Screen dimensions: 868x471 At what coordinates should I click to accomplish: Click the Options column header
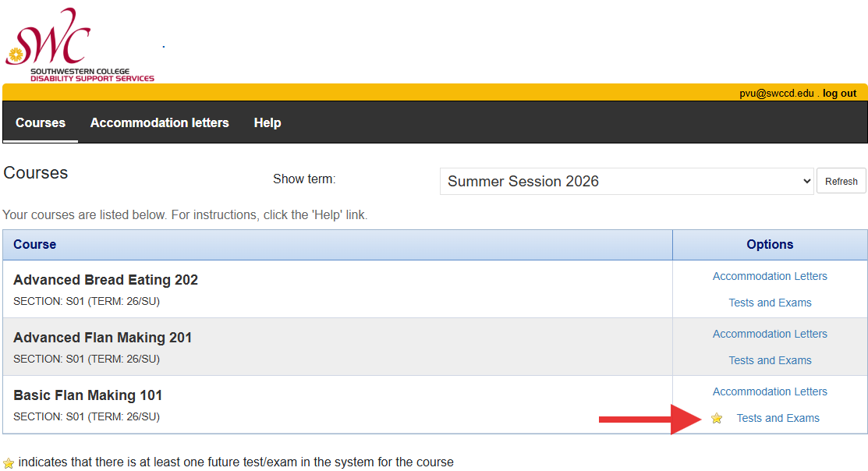pyautogui.click(x=770, y=245)
